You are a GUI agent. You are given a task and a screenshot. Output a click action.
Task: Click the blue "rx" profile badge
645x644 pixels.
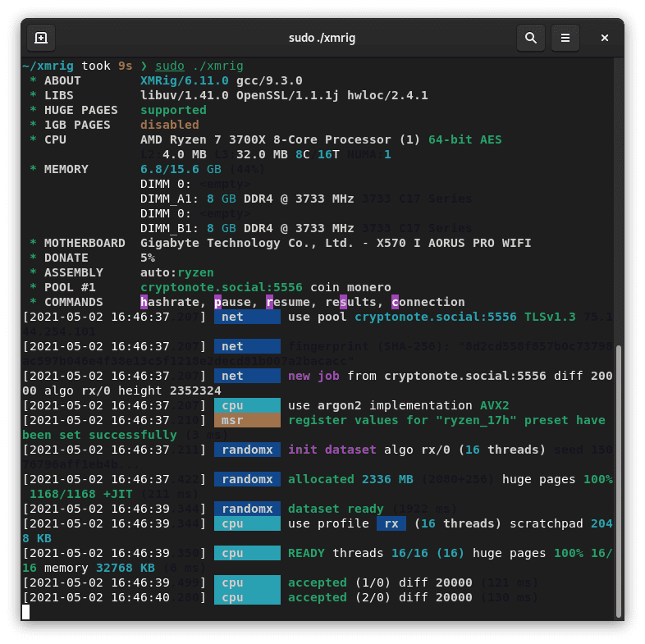coord(391,523)
